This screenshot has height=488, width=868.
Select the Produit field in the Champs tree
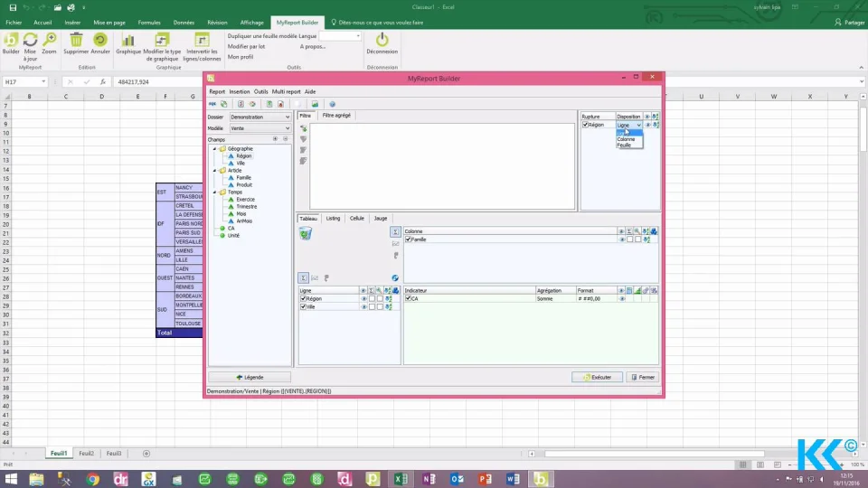click(243, 184)
